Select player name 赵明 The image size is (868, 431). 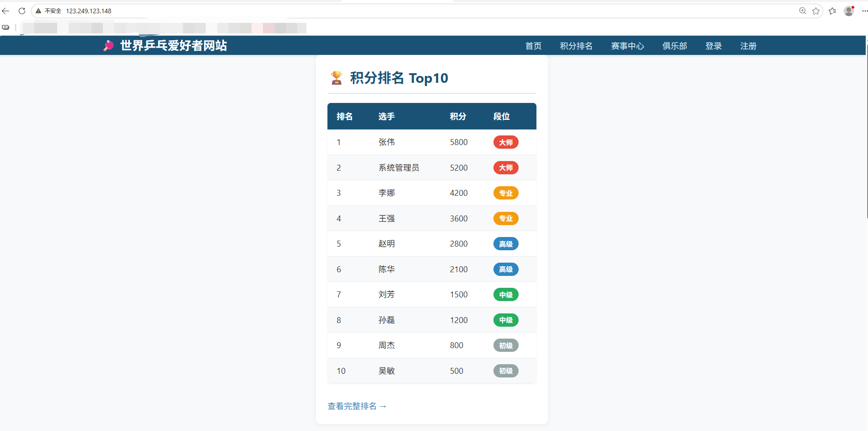(x=386, y=244)
